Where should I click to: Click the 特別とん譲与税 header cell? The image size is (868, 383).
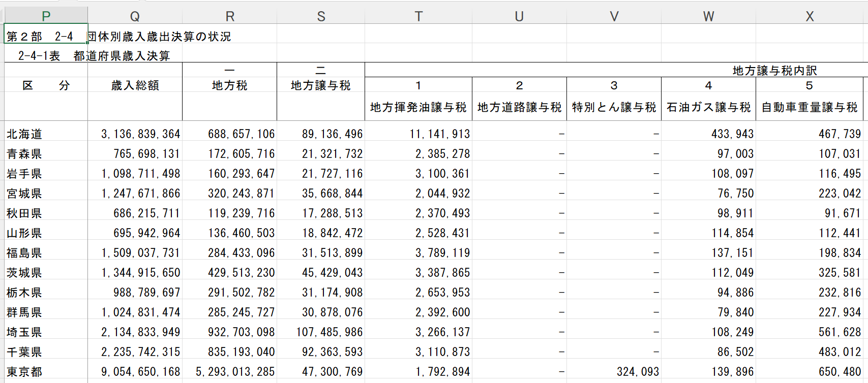pos(614,107)
